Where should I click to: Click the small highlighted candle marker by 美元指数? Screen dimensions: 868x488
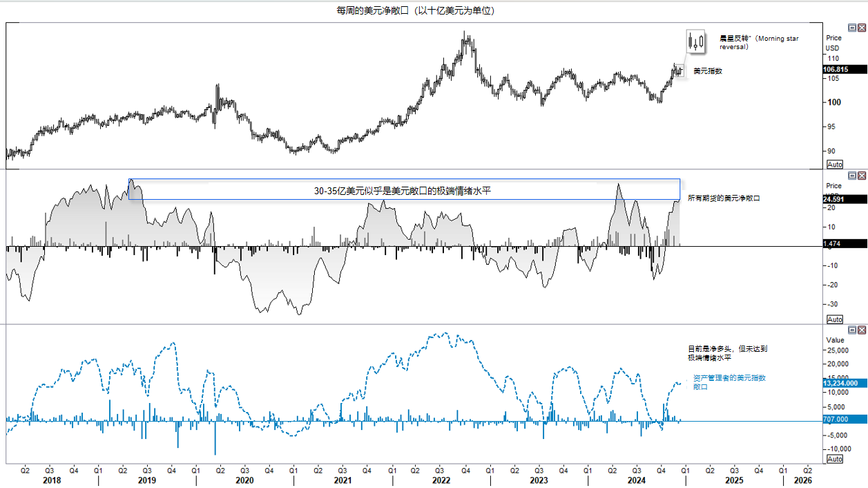pyautogui.click(x=679, y=70)
